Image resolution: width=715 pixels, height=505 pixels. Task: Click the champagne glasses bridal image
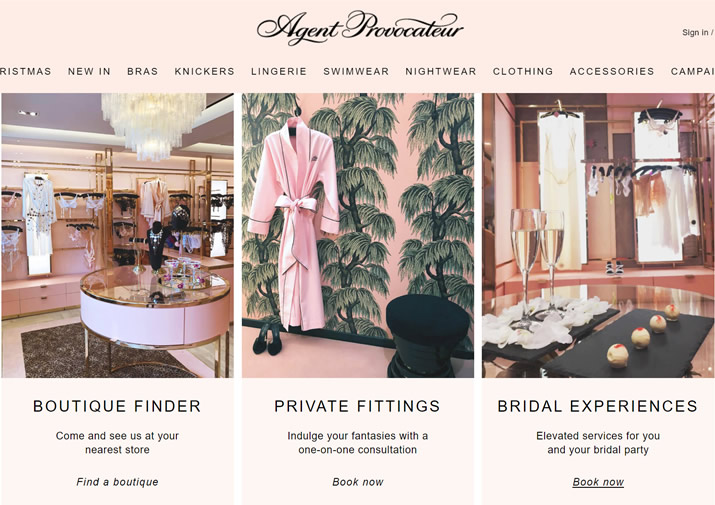pyautogui.click(x=598, y=235)
